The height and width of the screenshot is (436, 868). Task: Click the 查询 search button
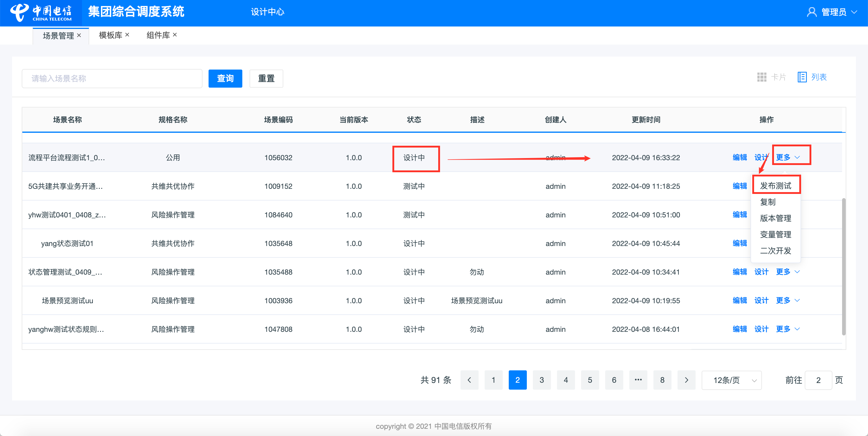point(225,79)
